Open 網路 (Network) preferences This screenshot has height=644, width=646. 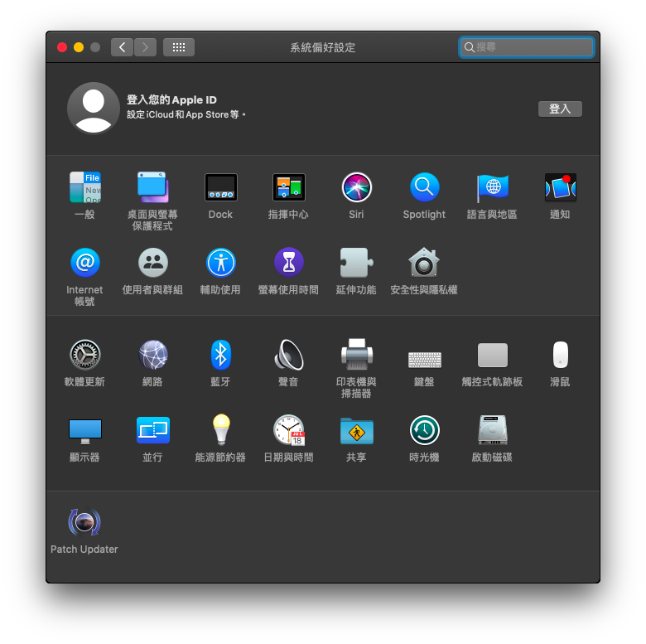(152, 356)
